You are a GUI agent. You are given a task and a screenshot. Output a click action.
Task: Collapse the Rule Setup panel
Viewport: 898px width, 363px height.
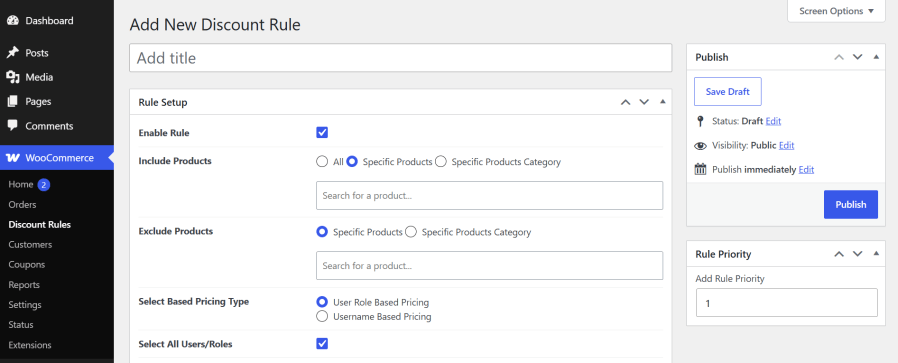pos(663,102)
